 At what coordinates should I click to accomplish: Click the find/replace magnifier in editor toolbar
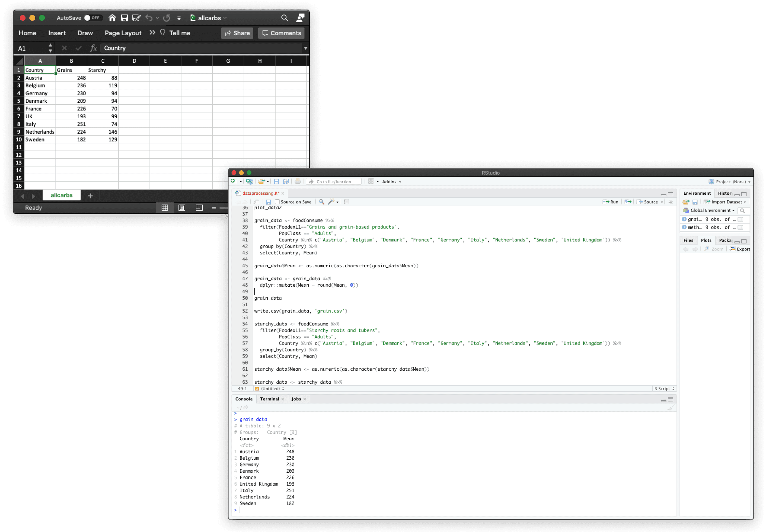(321, 202)
